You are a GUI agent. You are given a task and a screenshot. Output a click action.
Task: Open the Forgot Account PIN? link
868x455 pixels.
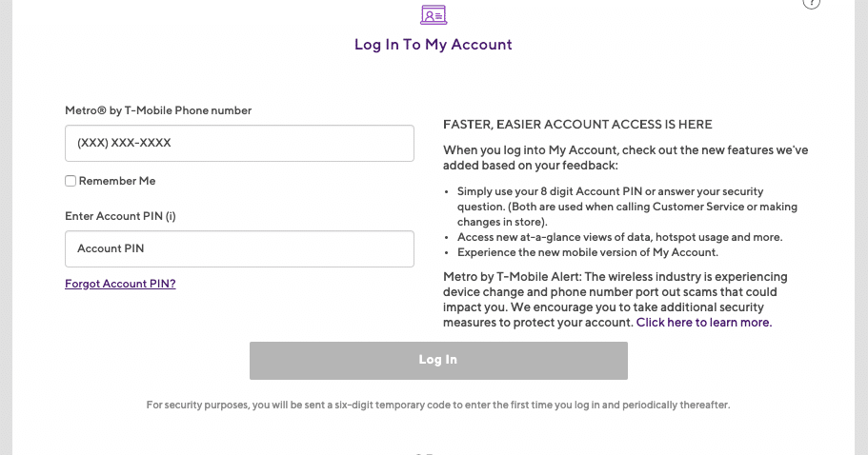120,284
